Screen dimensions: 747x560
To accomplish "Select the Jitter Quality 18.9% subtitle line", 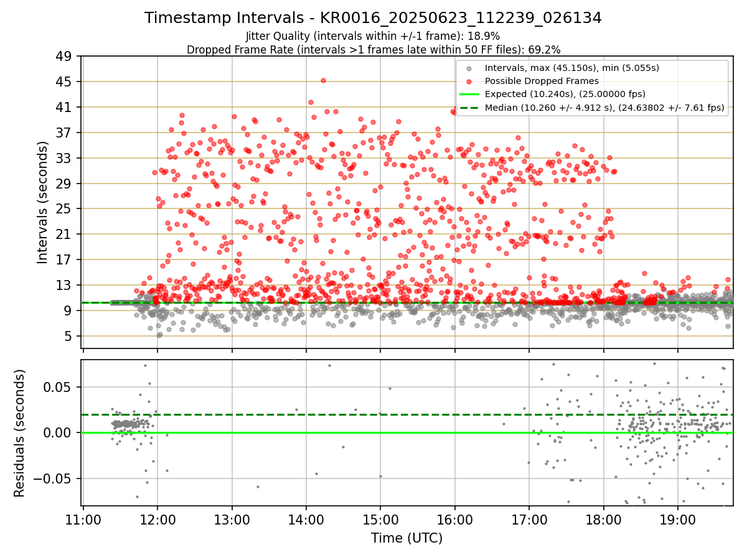I will point(373,36).
